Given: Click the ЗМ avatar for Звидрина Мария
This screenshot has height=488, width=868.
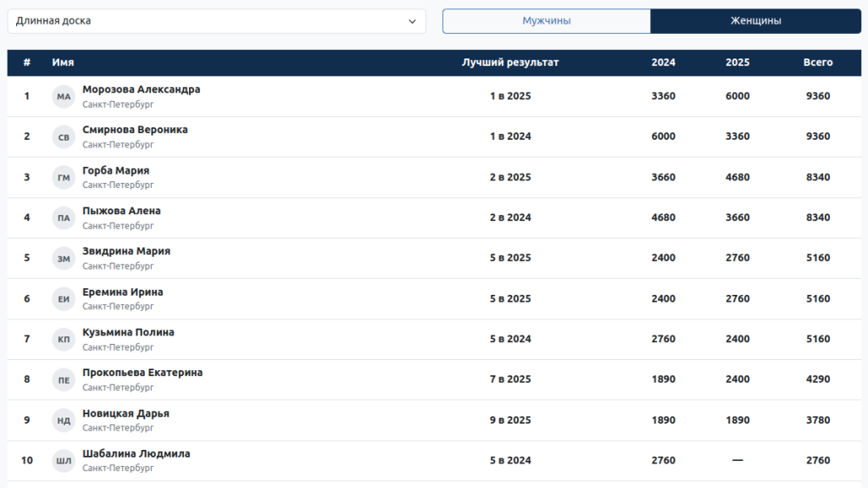Looking at the screenshot, I should (64, 258).
